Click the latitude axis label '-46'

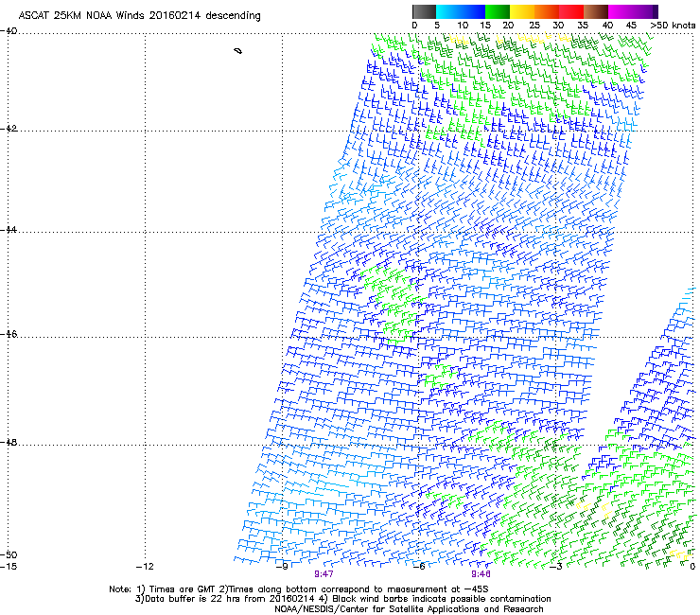pos(9,334)
